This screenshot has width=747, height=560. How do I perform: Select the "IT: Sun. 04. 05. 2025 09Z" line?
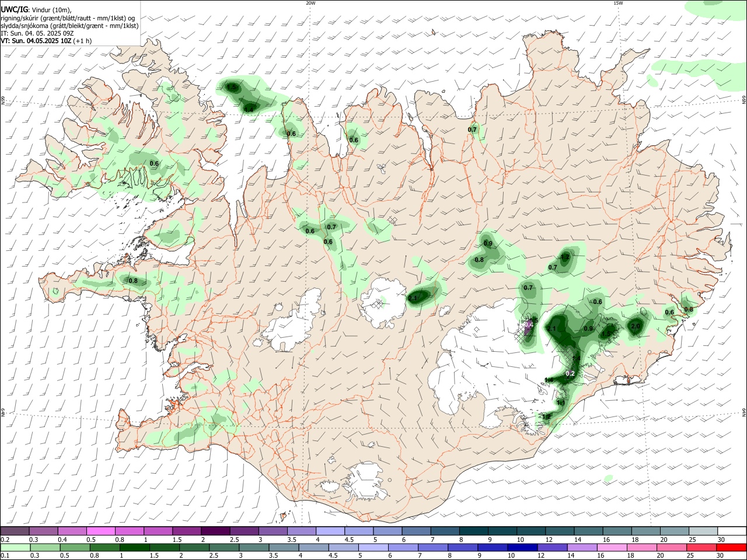point(36,33)
